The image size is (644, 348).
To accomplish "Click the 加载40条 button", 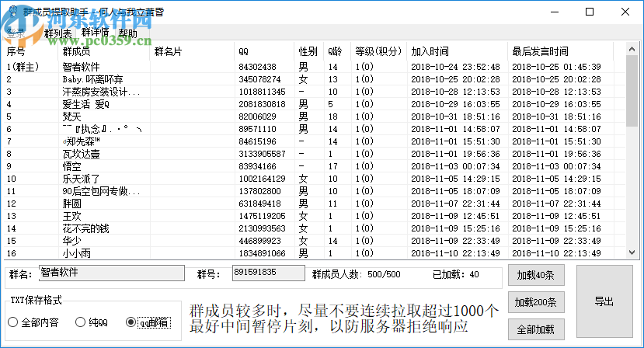I will coord(536,275).
